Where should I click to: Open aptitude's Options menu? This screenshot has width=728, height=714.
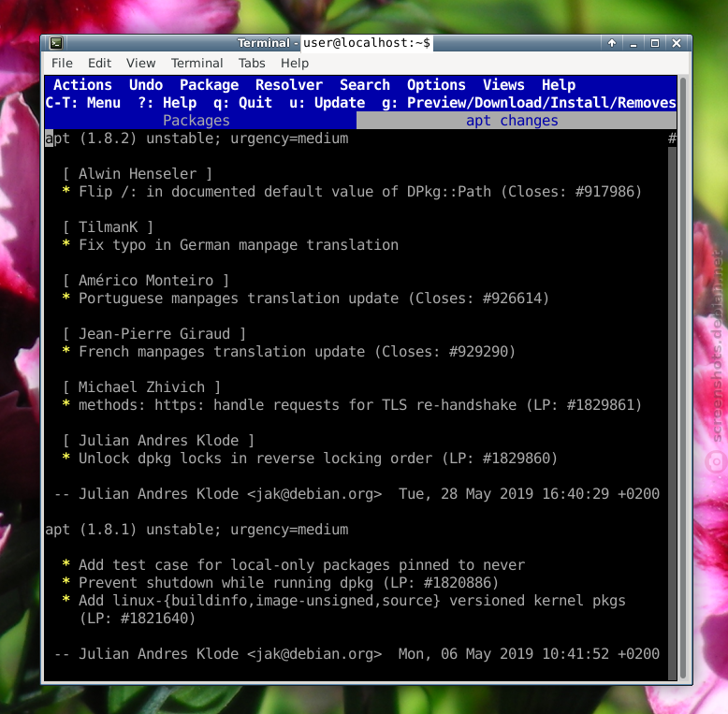click(x=436, y=85)
